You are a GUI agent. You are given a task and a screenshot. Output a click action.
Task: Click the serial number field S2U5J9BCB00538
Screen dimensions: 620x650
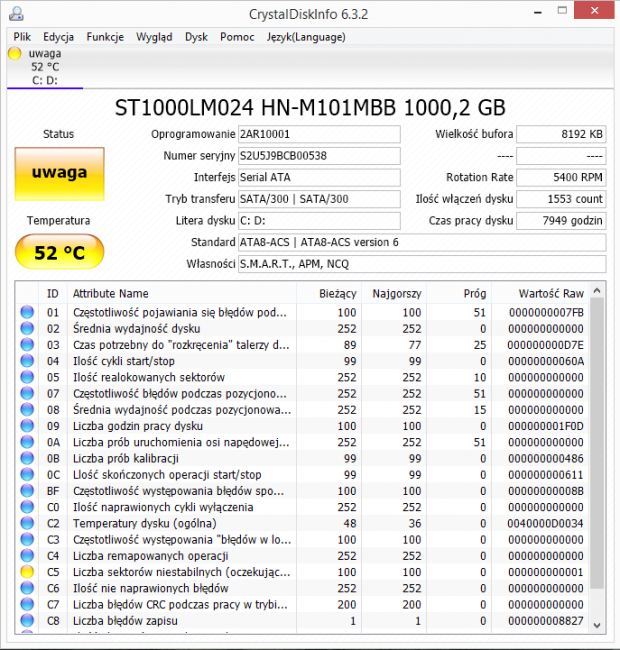(319, 156)
